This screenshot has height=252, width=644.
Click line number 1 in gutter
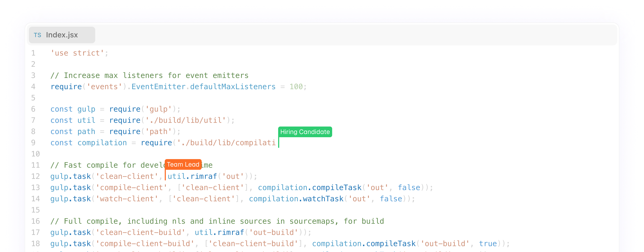[x=33, y=53]
